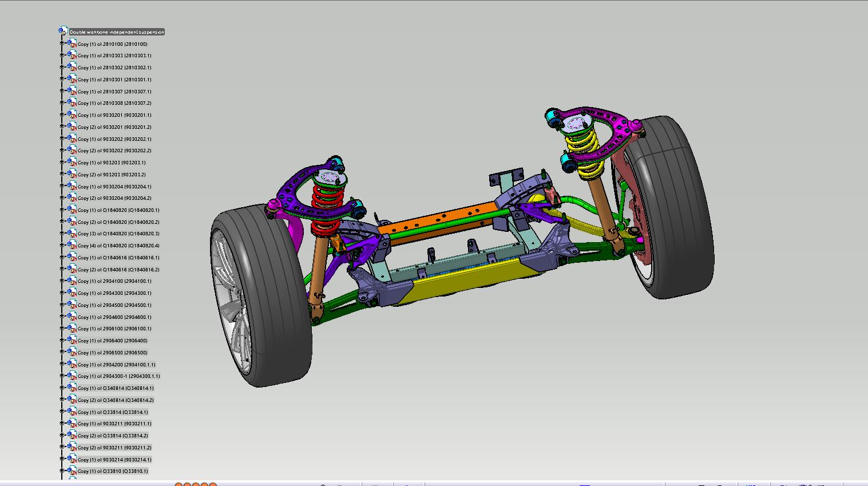The width and height of the screenshot is (868, 486).
Task: Expand the 2906100.1 tree node
Action: (62, 329)
